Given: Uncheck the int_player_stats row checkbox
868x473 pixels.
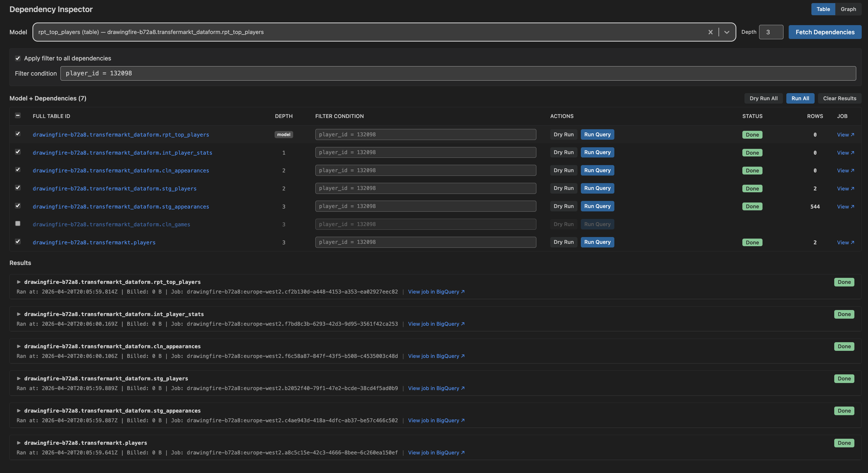Looking at the screenshot, I should click(x=18, y=152).
